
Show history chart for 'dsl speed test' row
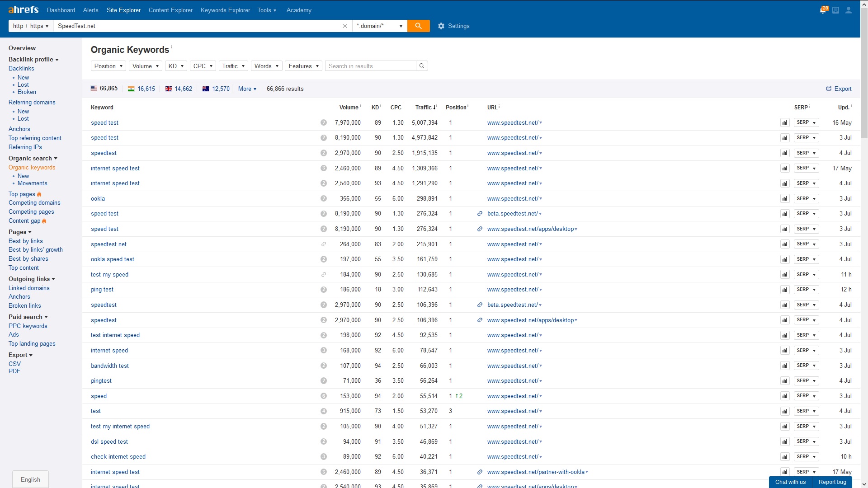click(785, 442)
